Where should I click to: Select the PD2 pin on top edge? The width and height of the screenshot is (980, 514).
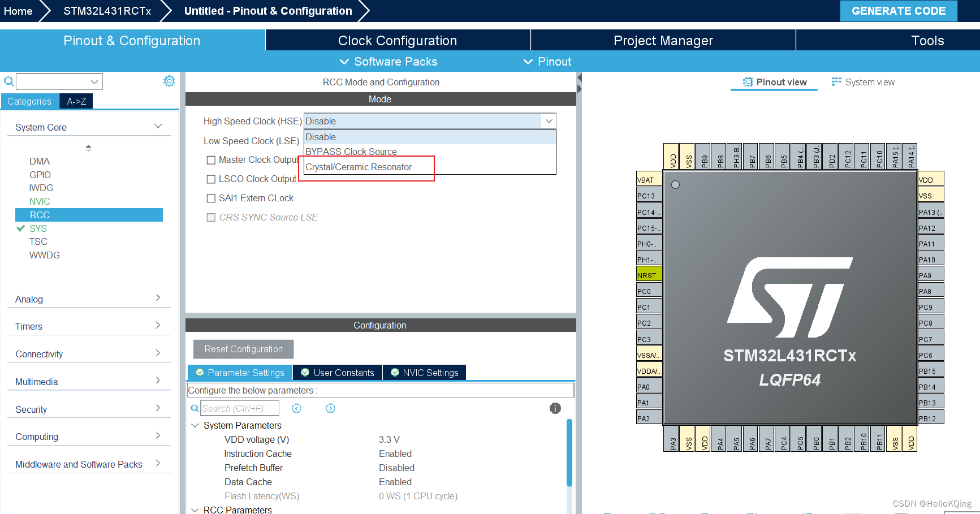pyautogui.click(x=832, y=156)
